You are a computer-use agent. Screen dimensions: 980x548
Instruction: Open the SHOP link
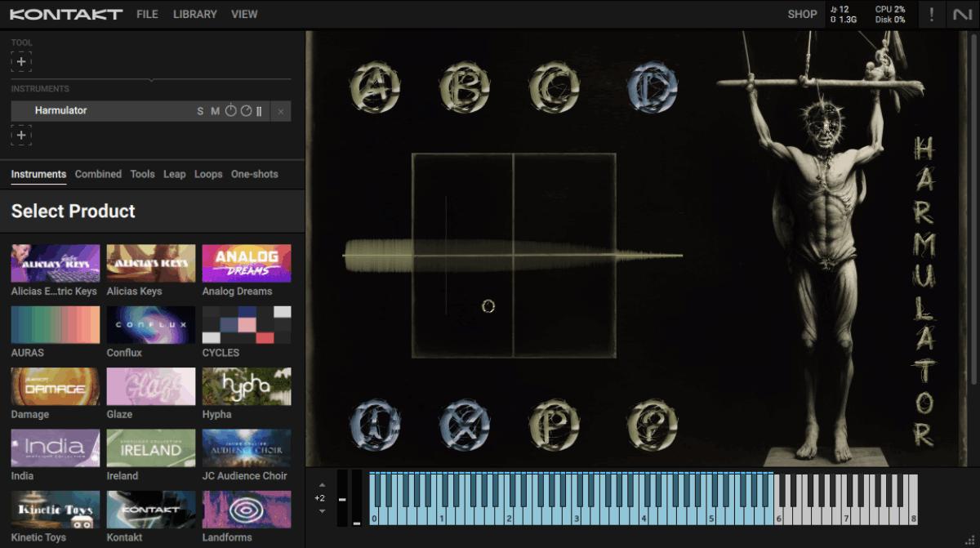coord(802,14)
